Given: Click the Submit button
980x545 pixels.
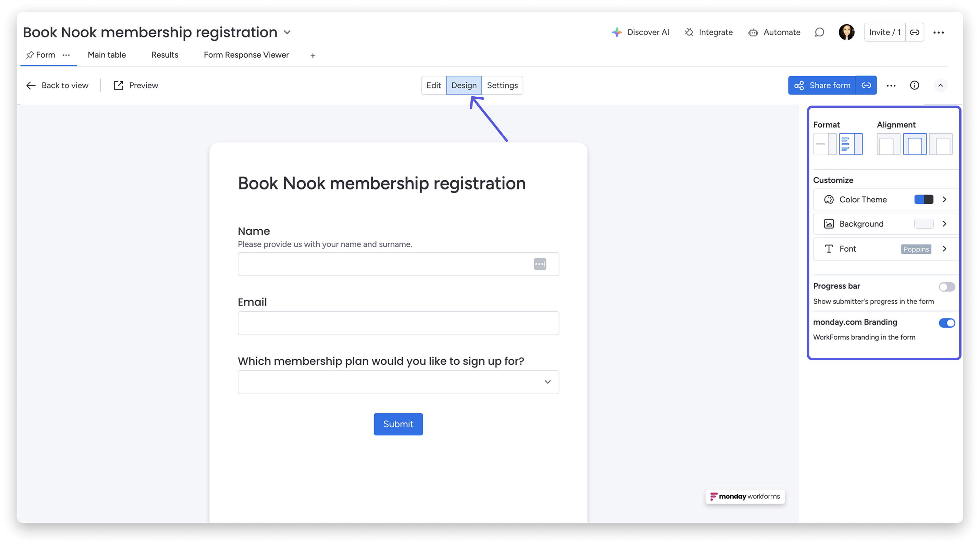Looking at the screenshot, I should pyautogui.click(x=398, y=424).
